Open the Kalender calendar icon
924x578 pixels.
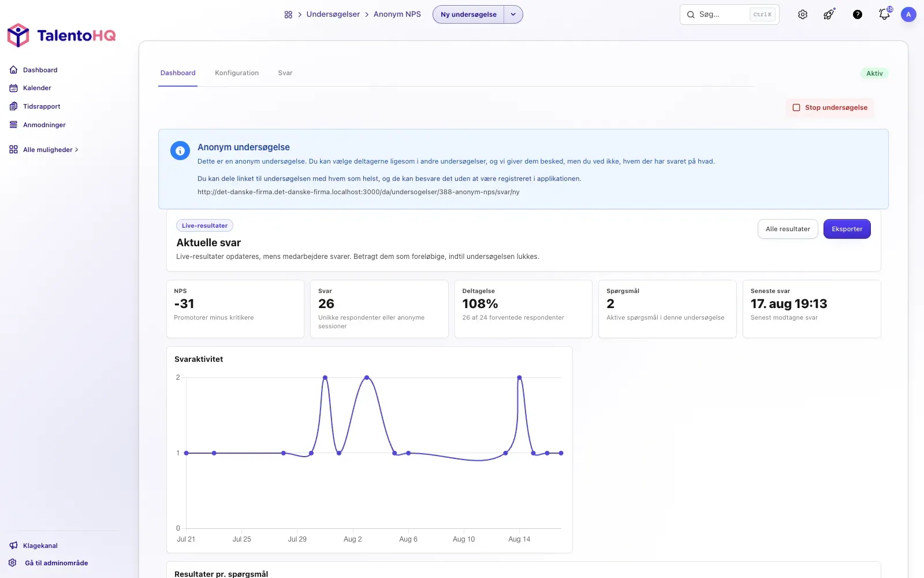point(13,88)
